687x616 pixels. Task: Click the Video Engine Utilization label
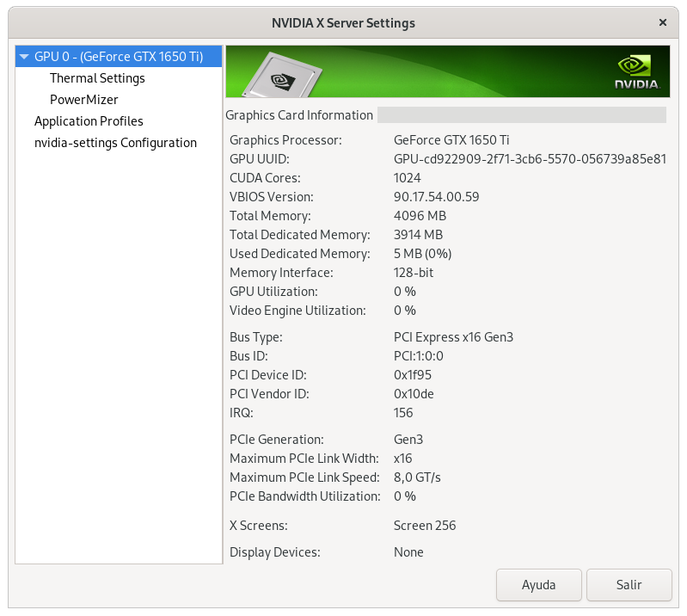click(x=298, y=311)
